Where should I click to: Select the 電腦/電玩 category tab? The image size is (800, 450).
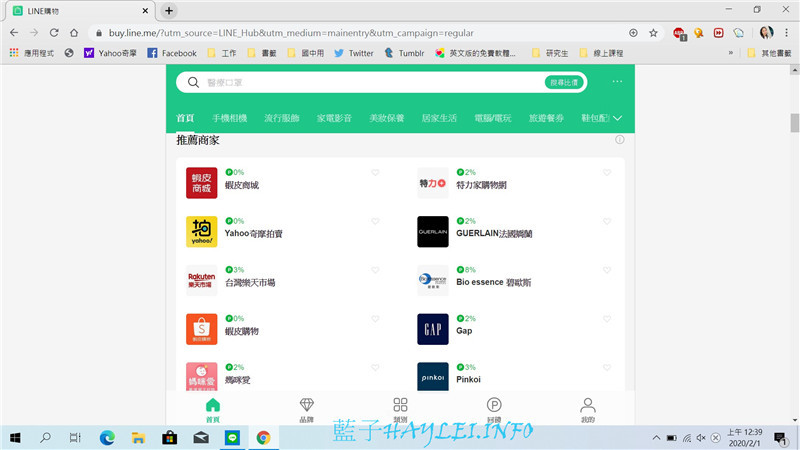point(493,118)
